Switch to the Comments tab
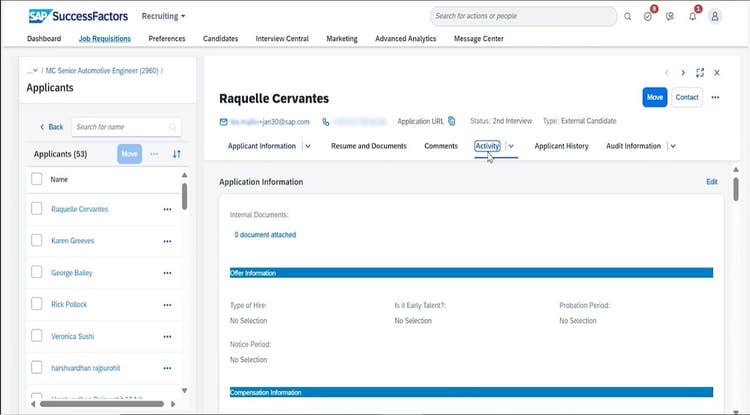The width and height of the screenshot is (750, 415). [441, 146]
